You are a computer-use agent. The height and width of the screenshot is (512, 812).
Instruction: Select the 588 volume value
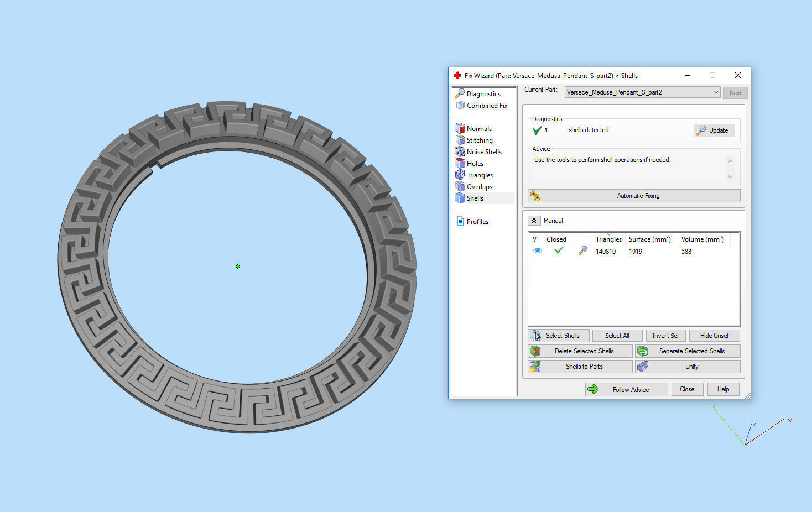[x=686, y=252]
